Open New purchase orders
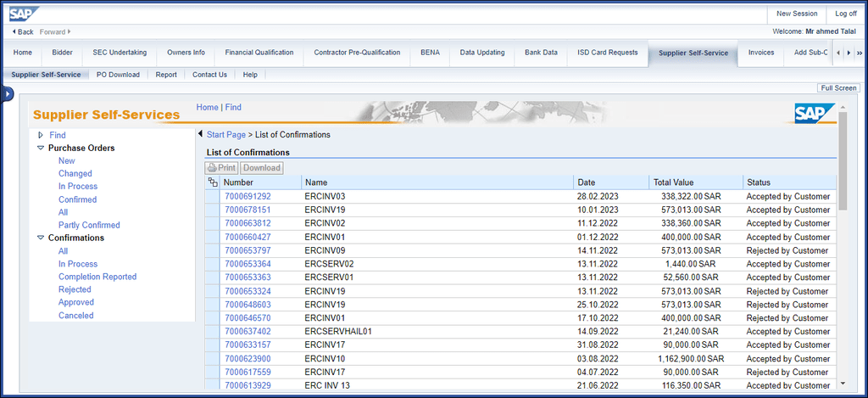 click(66, 160)
